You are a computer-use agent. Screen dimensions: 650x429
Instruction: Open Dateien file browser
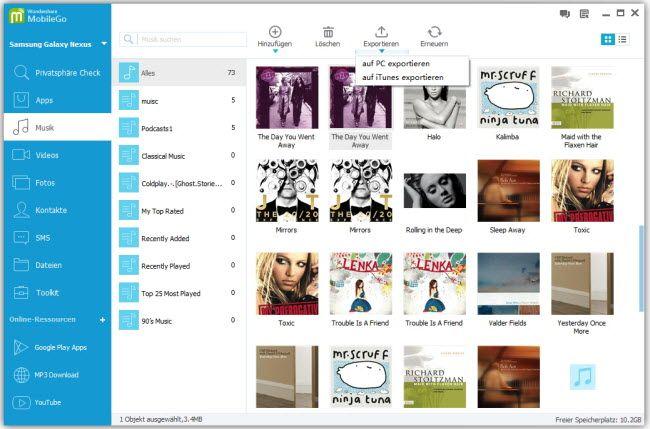click(x=57, y=265)
